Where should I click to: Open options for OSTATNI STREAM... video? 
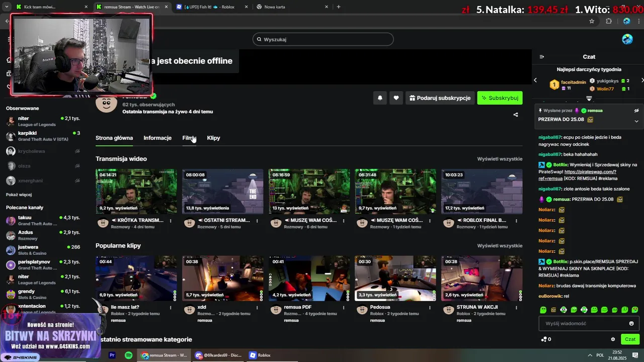point(257,221)
